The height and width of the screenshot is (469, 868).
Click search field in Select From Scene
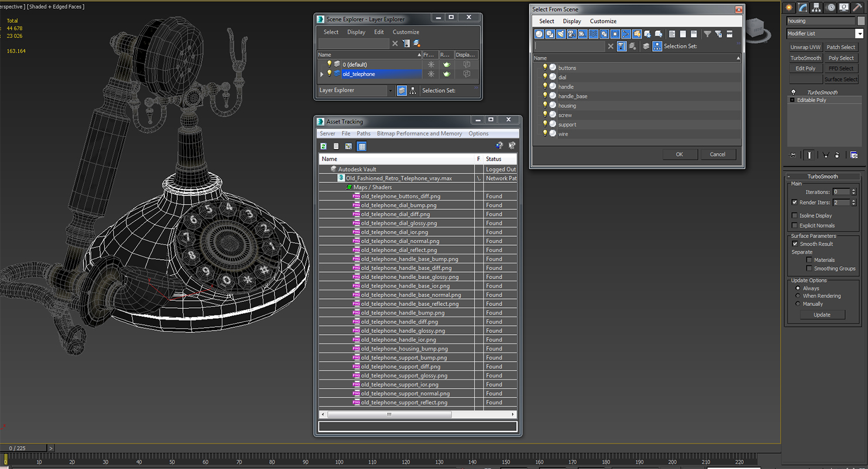click(x=569, y=46)
